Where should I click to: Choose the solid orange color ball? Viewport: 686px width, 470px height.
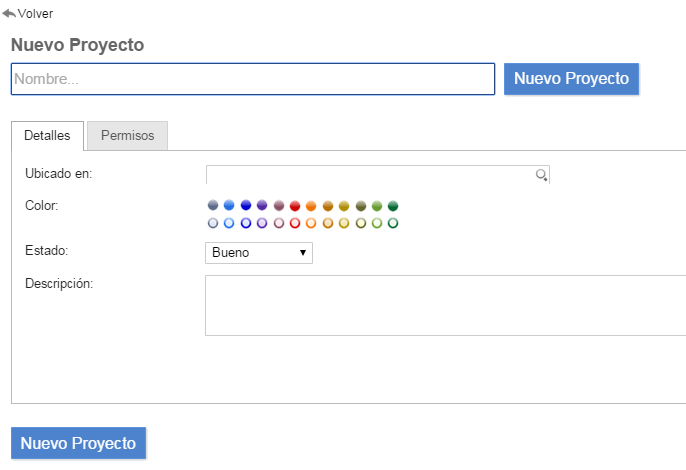tap(311, 206)
